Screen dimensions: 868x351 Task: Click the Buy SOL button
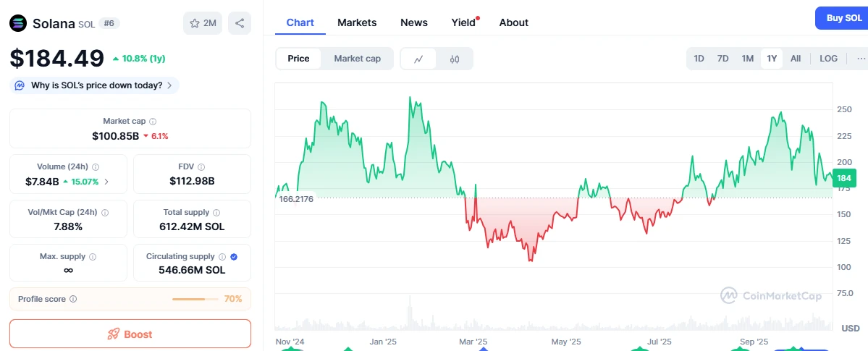tap(843, 18)
